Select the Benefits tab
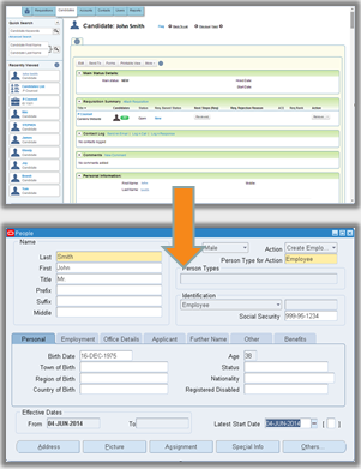The height and width of the screenshot is (469, 361). (295, 339)
